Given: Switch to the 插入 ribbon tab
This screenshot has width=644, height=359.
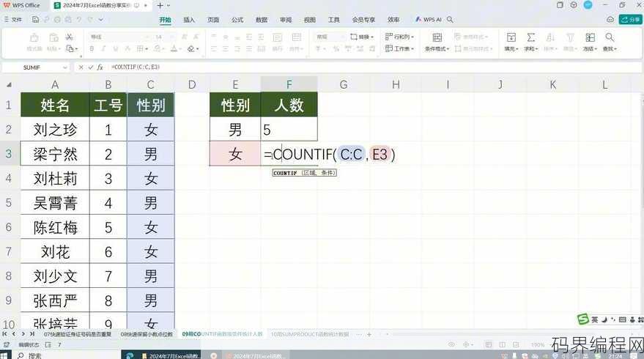Looking at the screenshot, I should point(189,19).
